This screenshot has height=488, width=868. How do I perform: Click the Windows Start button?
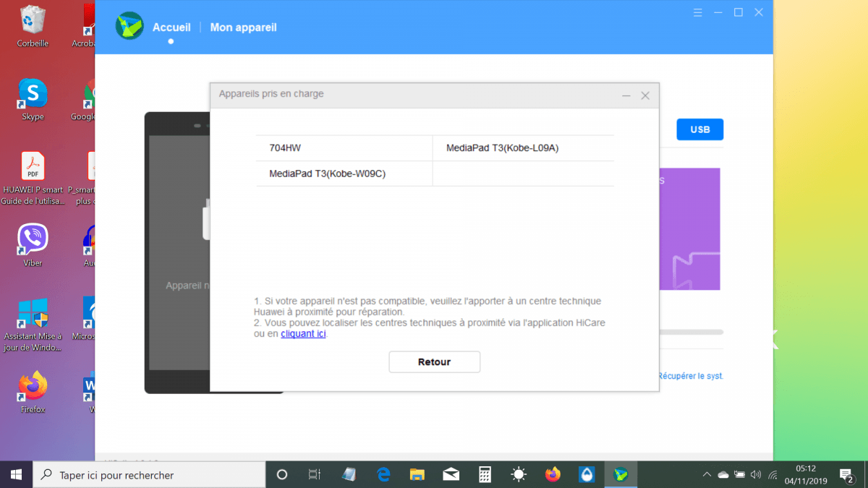click(x=16, y=475)
